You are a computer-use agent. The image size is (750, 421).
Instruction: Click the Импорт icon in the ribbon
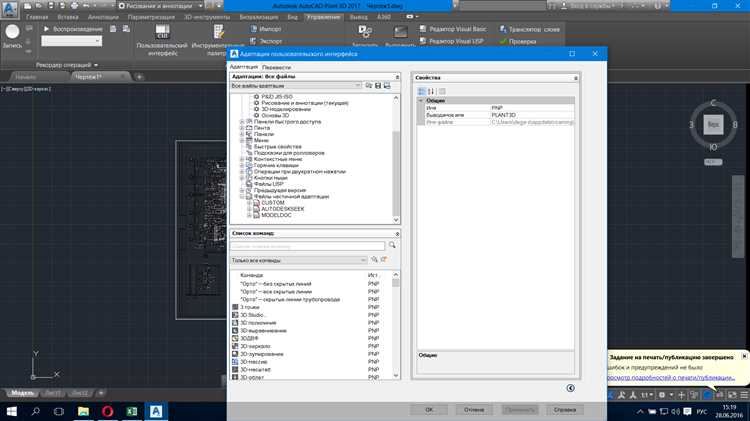click(254, 29)
